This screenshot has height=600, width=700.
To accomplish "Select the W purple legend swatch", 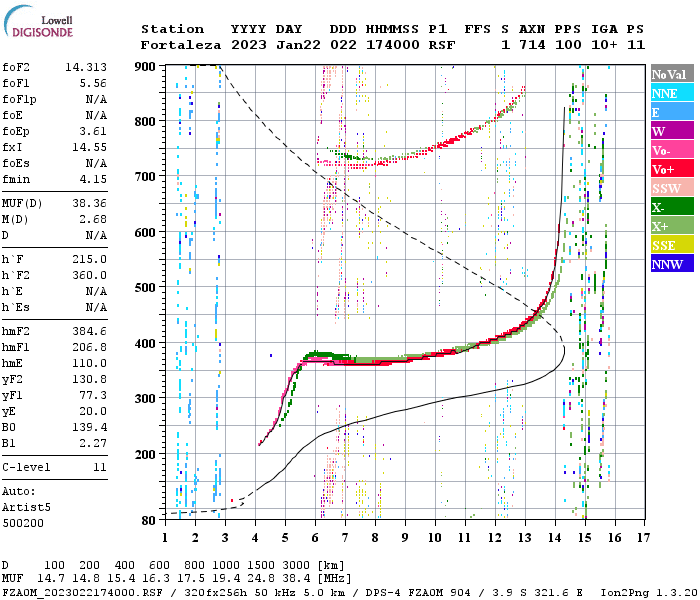I will click(672, 131).
